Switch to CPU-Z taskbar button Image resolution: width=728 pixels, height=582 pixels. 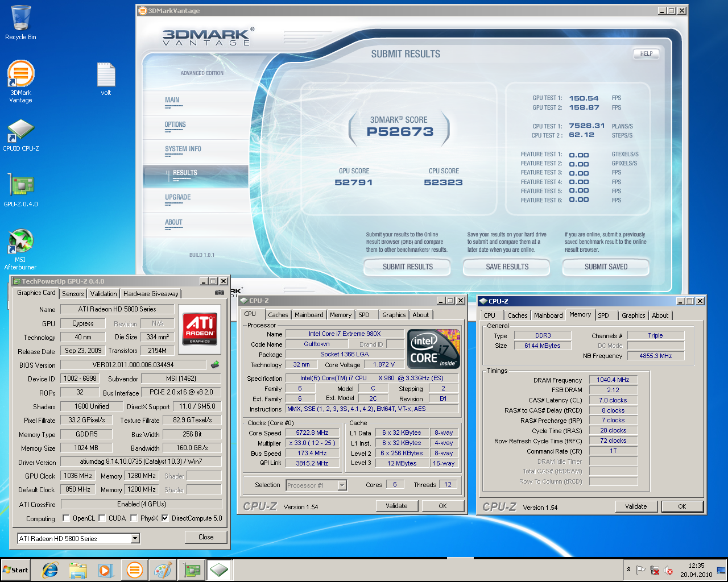pos(219,570)
